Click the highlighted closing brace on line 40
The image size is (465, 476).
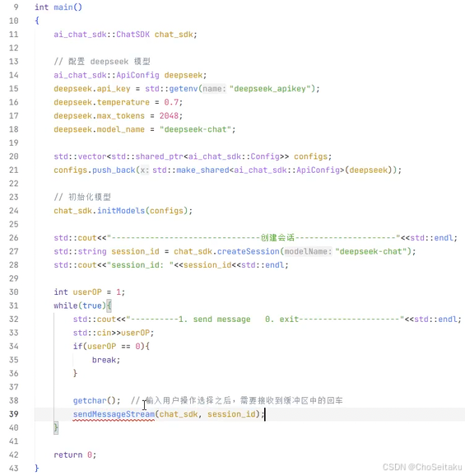pos(56,428)
